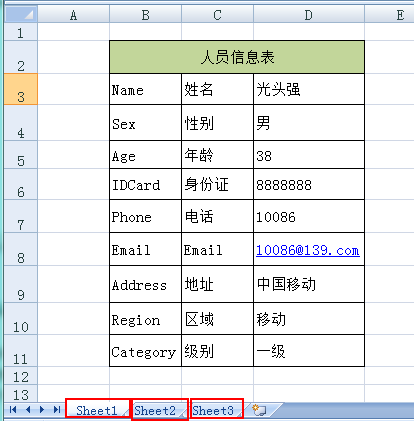Click the Email cell in column C

217,249
